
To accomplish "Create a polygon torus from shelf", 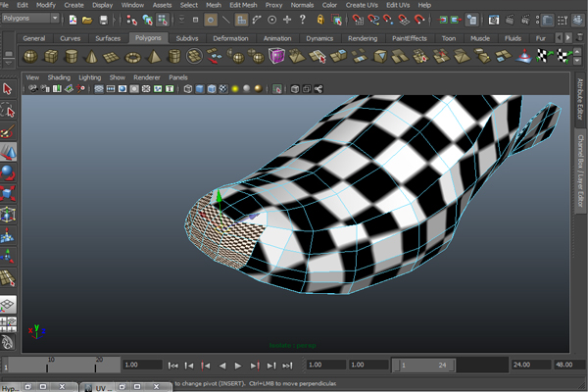I will 132,58.
